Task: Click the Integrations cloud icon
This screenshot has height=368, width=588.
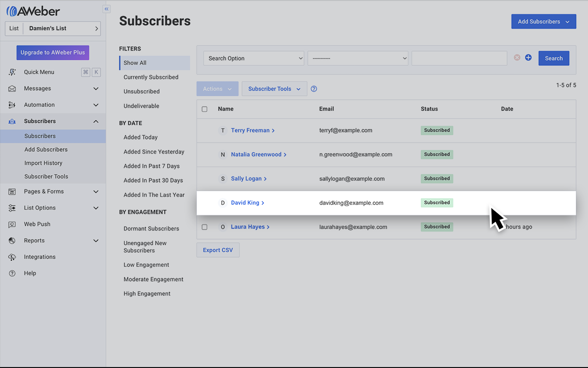Action: (x=12, y=257)
